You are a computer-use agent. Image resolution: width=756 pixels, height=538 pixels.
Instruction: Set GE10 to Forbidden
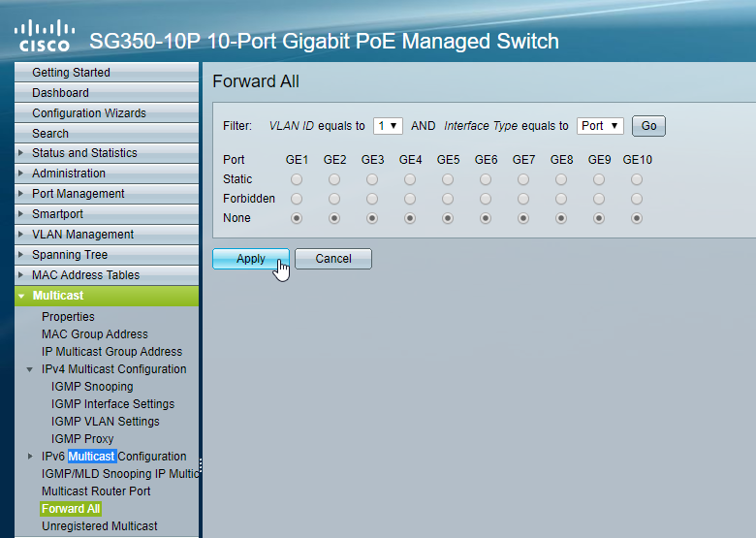click(x=637, y=199)
